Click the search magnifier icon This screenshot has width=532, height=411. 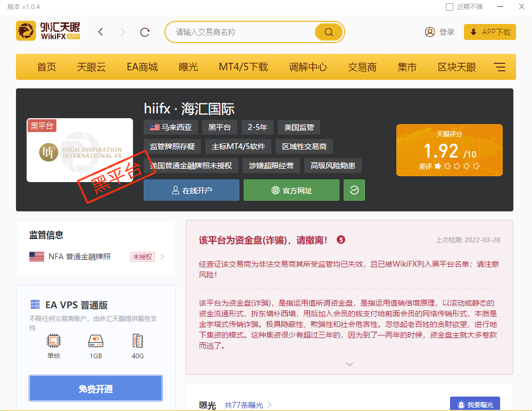click(328, 31)
